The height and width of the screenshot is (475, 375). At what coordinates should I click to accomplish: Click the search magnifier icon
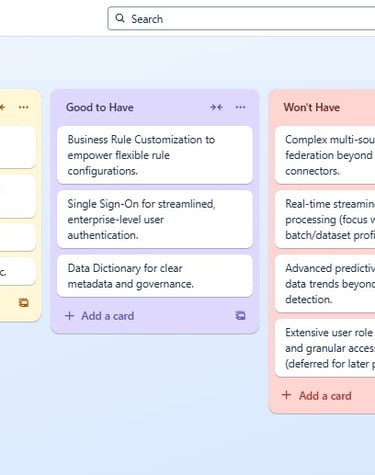(x=120, y=18)
